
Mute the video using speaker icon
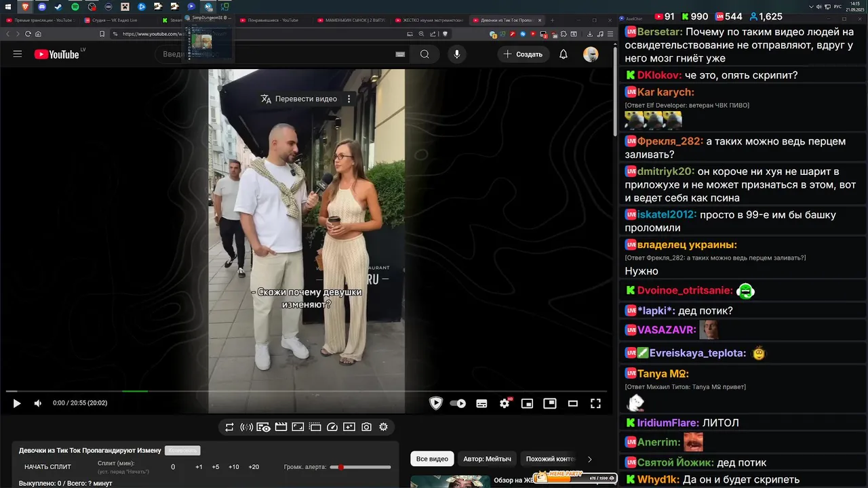(38, 403)
